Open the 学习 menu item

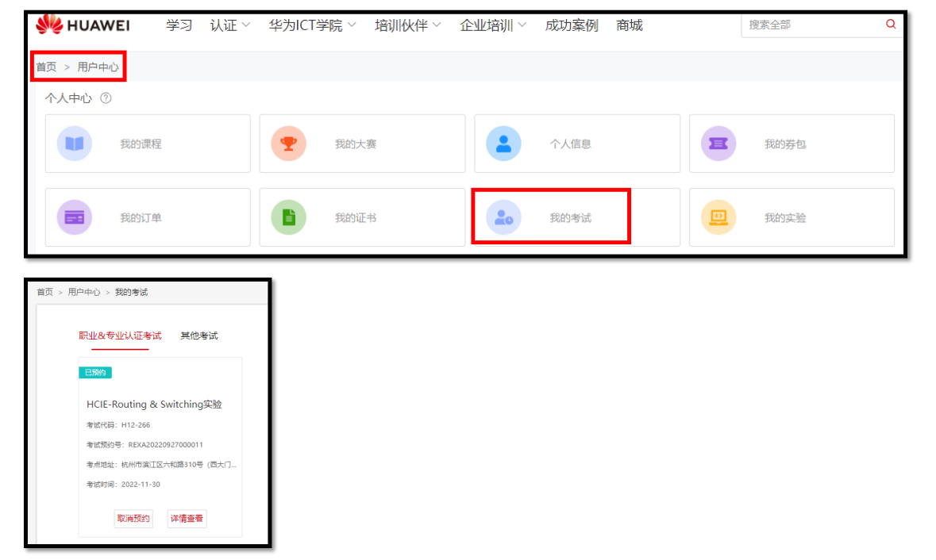tap(179, 25)
